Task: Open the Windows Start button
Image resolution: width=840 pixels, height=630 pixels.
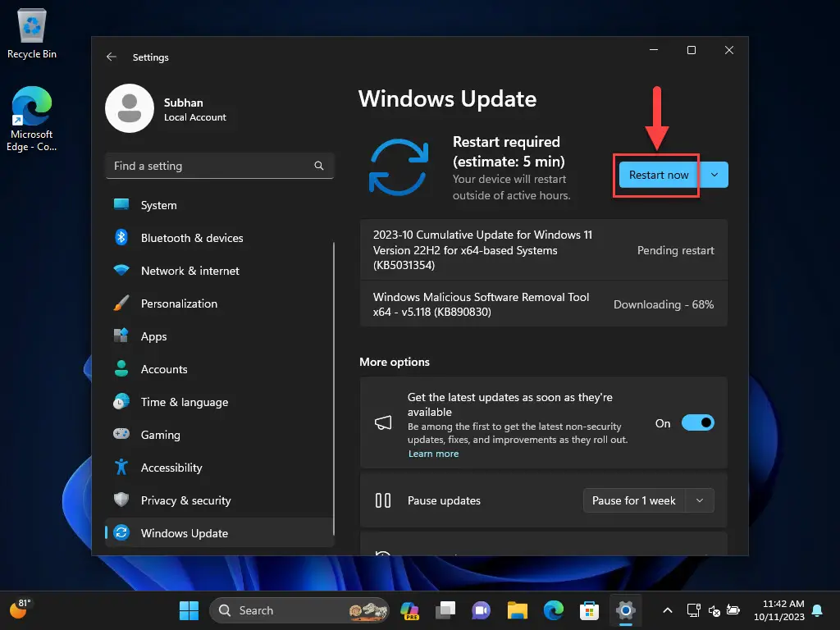Action: point(189,610)
